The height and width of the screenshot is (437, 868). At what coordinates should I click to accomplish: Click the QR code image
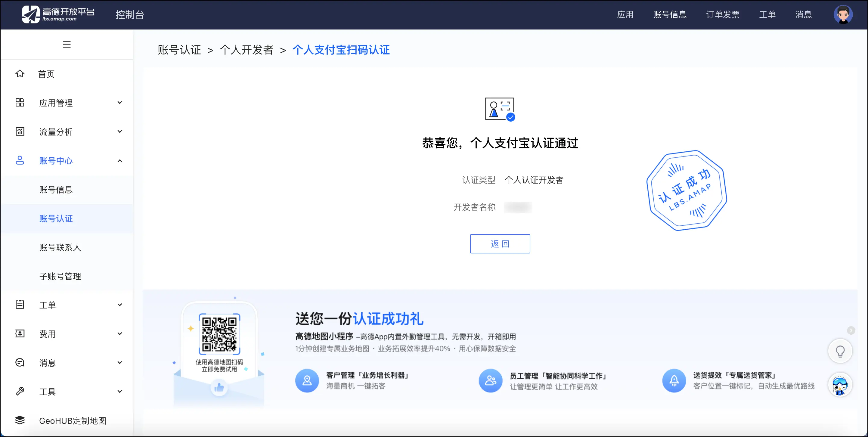point(219,334)
